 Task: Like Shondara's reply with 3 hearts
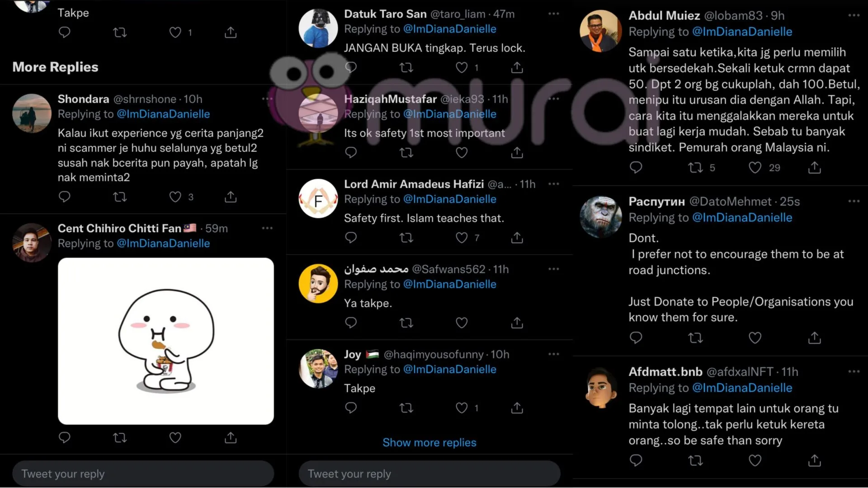tap(175, 197)
